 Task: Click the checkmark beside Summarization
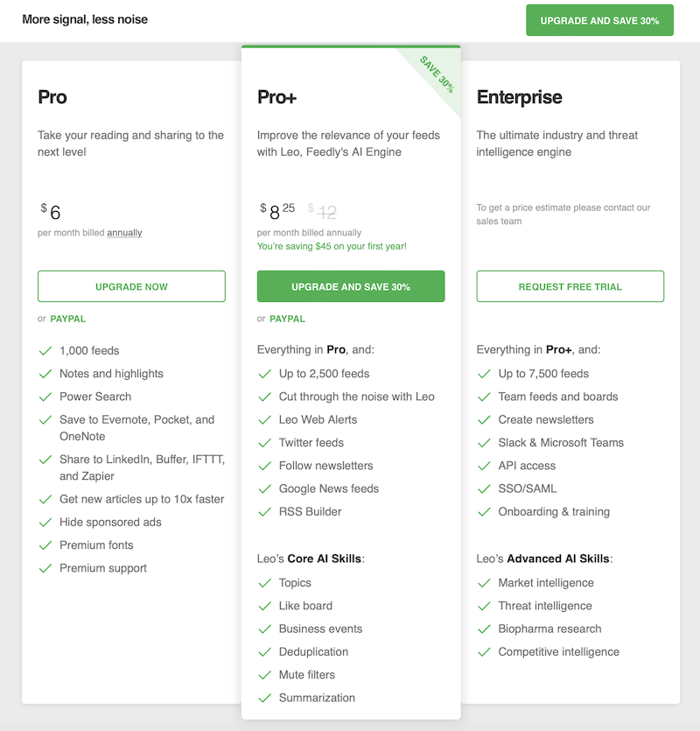click(264, 699)
